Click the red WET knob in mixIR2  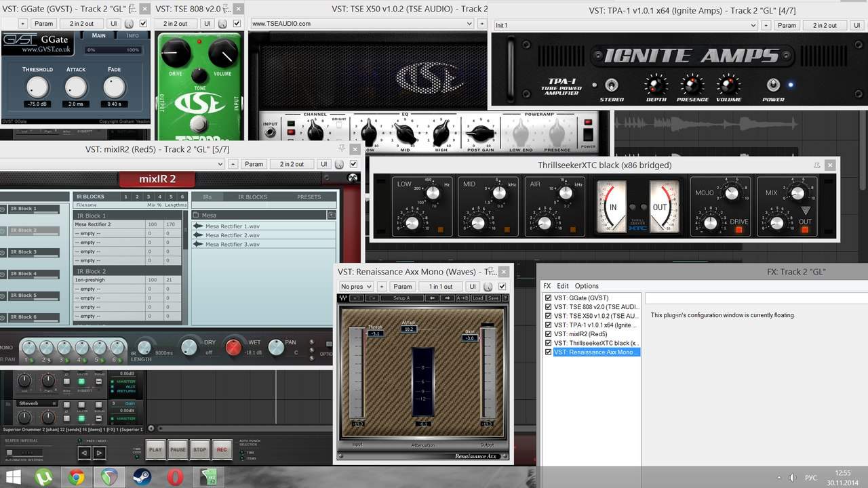pos(233,348)
